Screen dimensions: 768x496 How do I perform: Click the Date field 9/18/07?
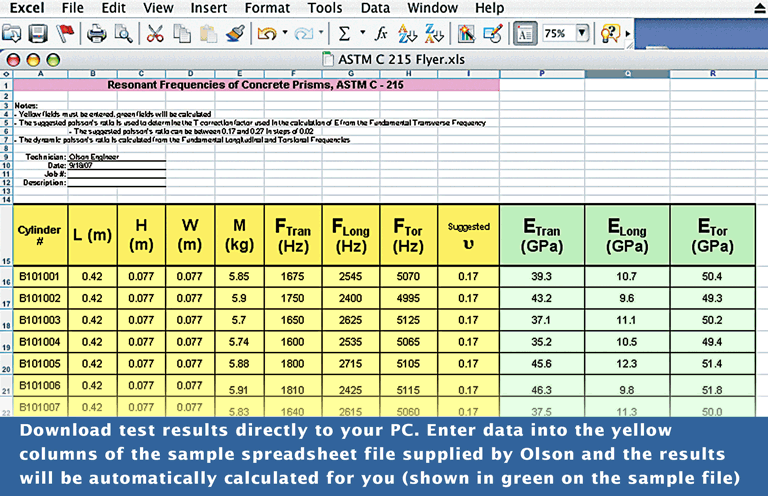pyautogui.click(x=117, y=165)
